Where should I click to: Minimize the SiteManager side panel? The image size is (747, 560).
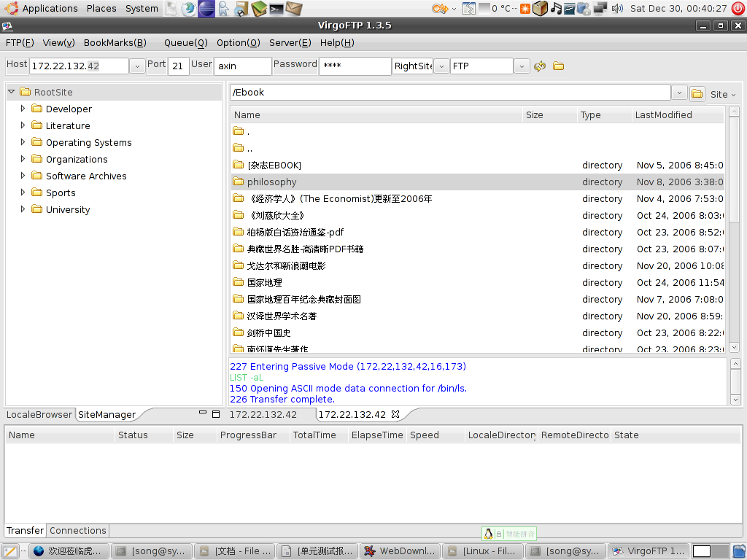pyautogui.click(x=203, y=413)
